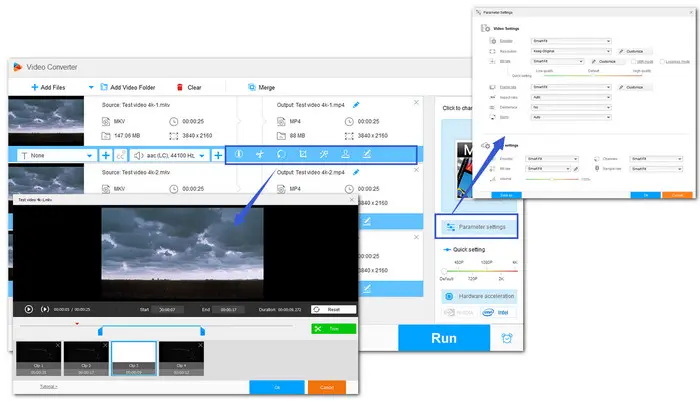Open the alarm clock scheduler icon
The image size is (700, 407).
[x=508, y=337]
